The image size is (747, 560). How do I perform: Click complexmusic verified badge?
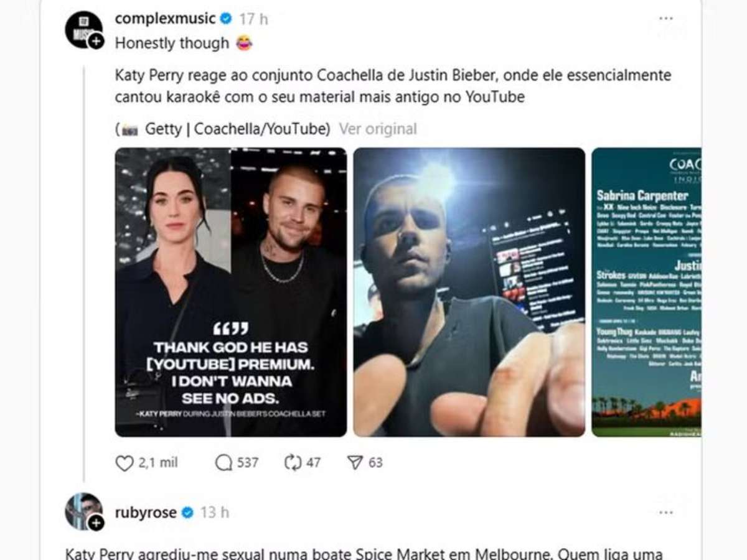[x=226, y=19]
